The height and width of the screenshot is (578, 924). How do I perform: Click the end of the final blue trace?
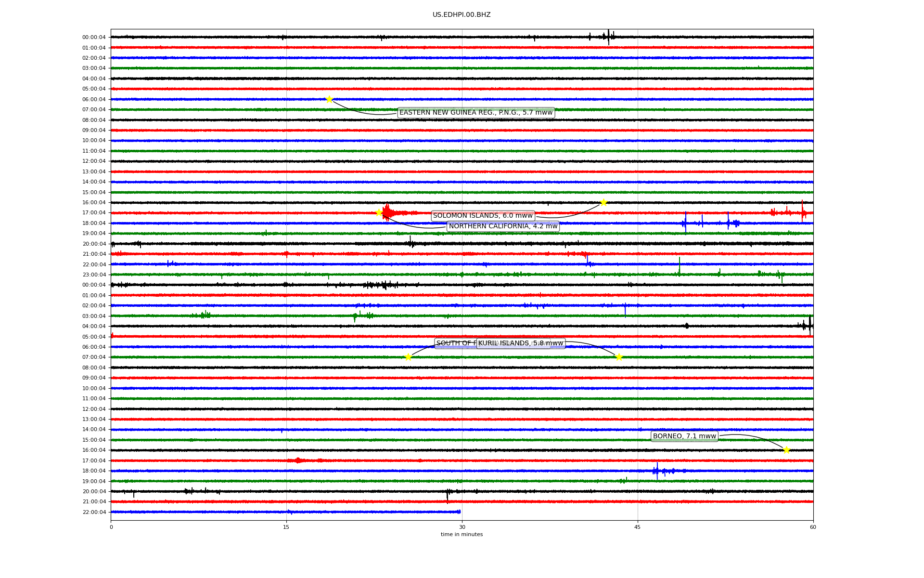point(459,512)
